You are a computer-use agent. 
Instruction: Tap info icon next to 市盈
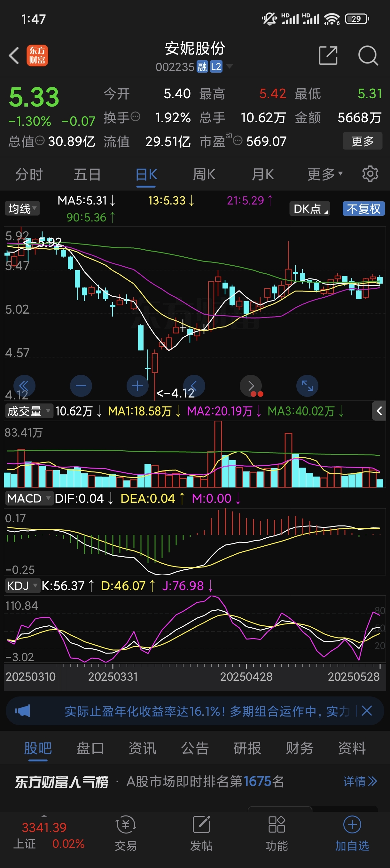pyautogui.click(x=238, y=141)
